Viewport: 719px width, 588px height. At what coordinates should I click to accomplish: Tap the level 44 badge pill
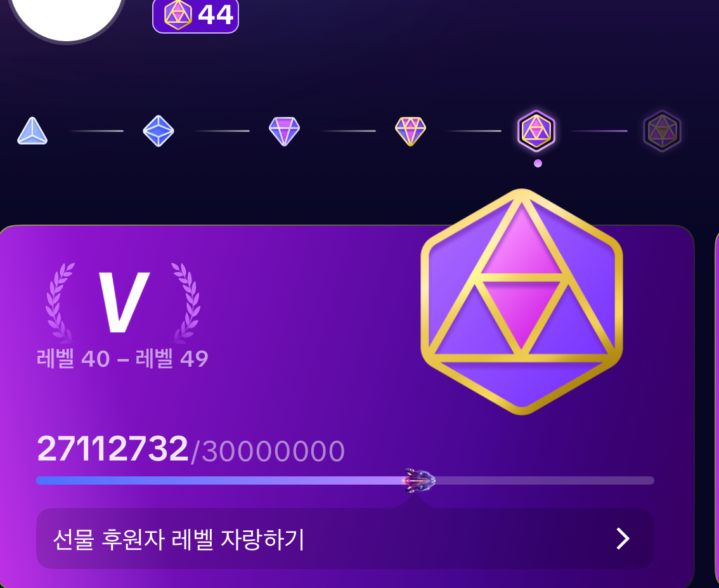pyautogui.click(x=195, y=15)
